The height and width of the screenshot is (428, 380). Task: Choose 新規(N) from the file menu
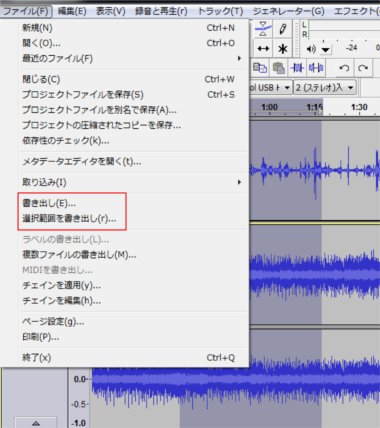133,28
